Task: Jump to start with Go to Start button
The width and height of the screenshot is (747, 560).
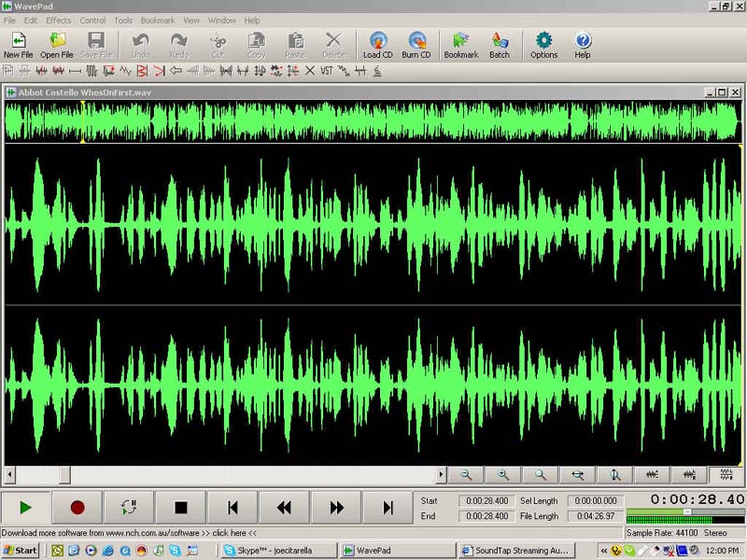Action: (x=233, y=508)
